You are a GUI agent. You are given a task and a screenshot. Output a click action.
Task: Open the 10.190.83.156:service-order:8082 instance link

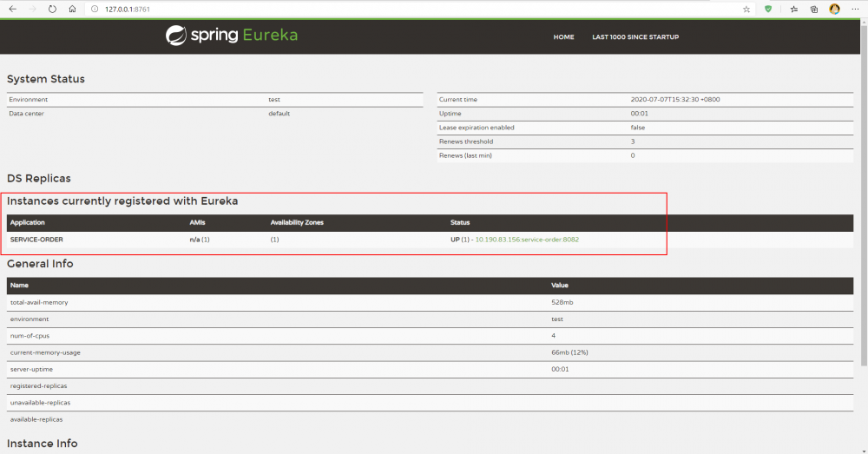point(527,240)
